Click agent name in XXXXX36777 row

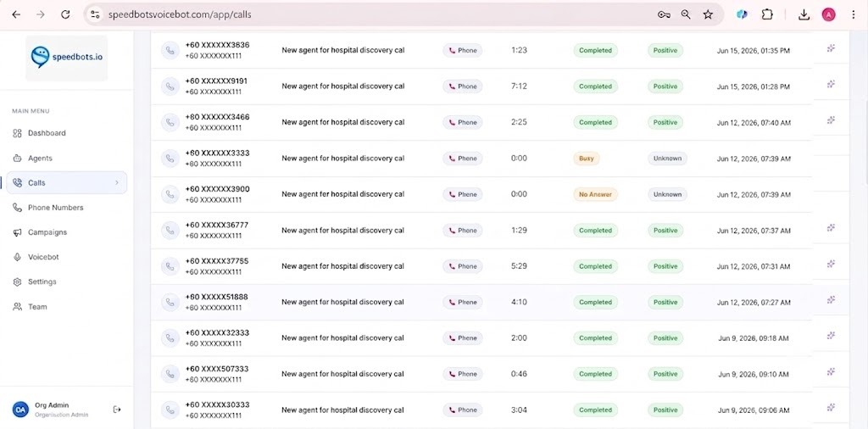343,231
